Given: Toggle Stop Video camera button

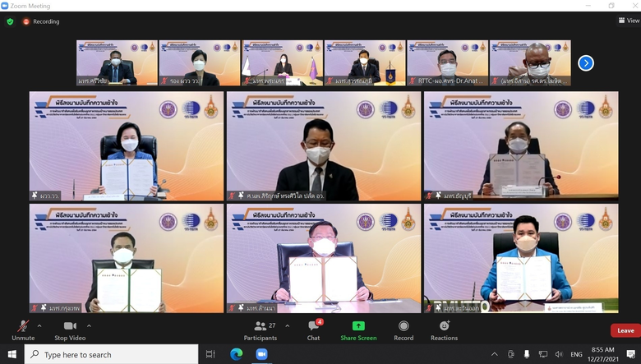Looking at the screenshot, I should [x=70, y=327].
